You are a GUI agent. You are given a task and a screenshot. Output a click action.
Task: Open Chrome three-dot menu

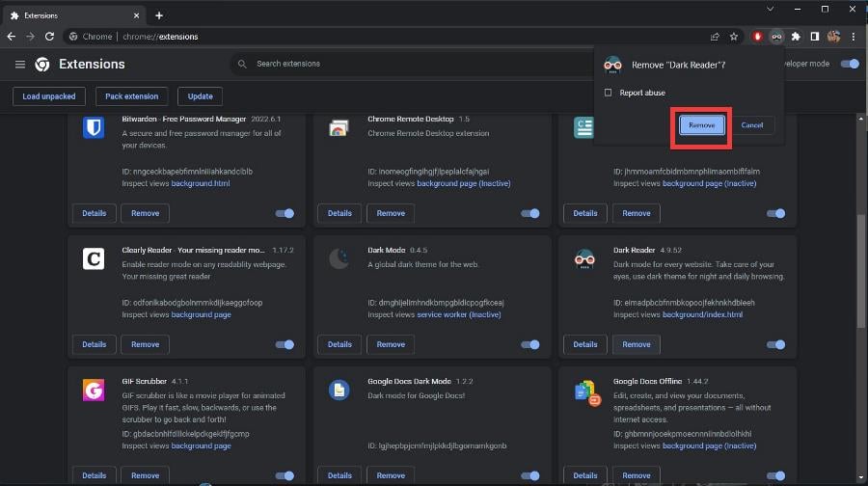854,37
